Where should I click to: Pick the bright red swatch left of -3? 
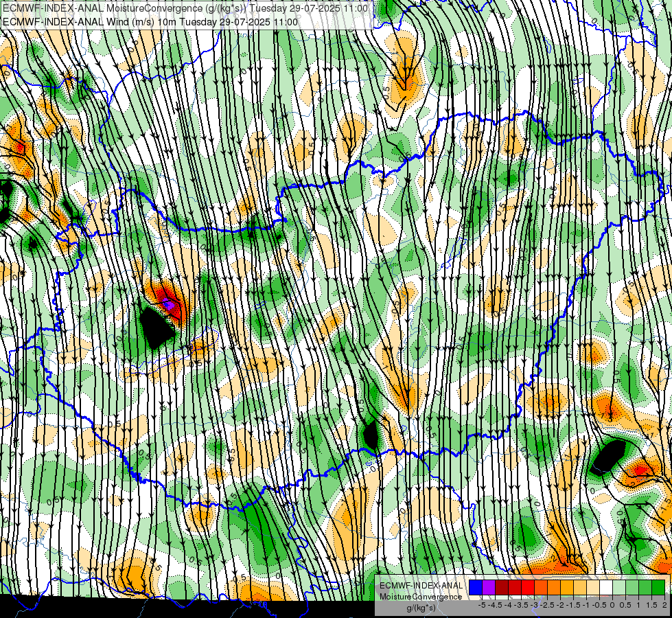(528, 587)
